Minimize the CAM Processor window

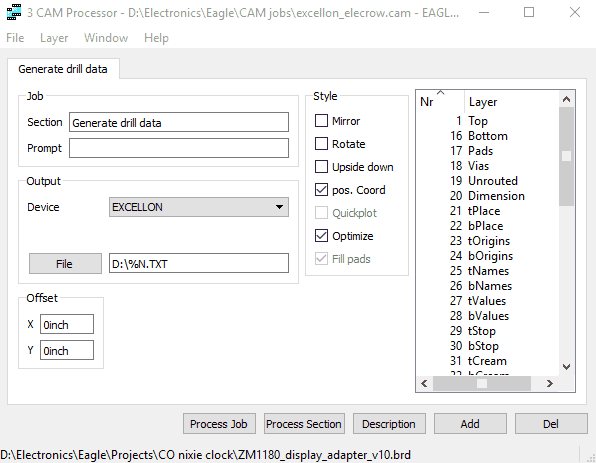tap(484, 13)
